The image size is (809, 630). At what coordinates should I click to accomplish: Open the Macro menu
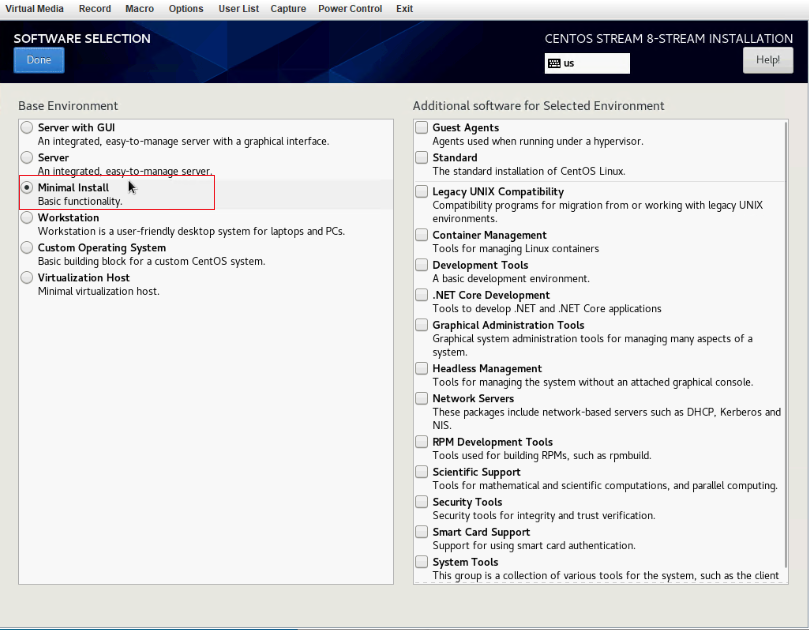pyautogui.click(x=139, y=9)
